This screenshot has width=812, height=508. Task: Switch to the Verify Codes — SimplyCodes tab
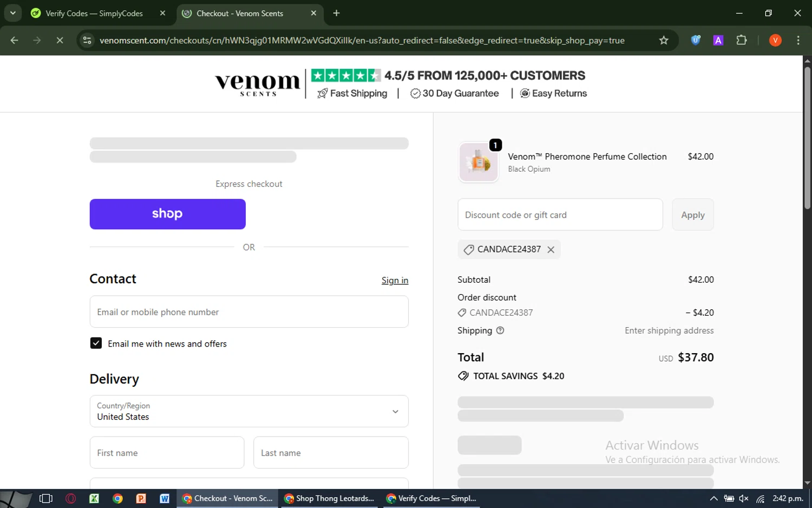coord(94,14)
